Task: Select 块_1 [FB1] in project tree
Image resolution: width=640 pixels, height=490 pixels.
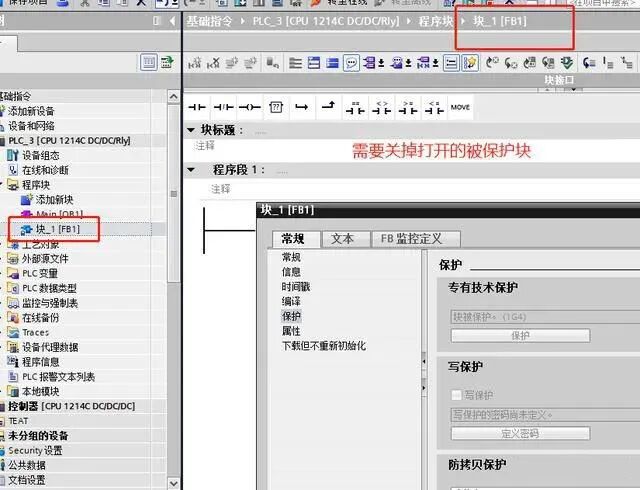Action: [x=58, y=229]
